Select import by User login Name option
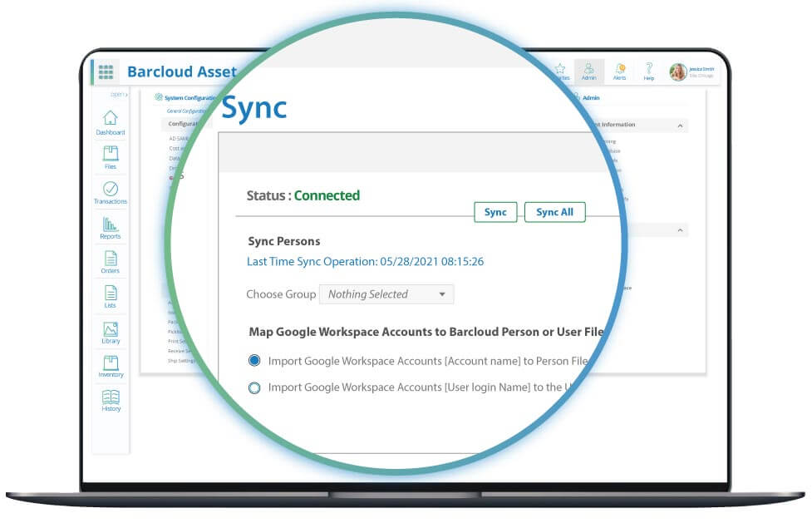The height and width of the screenshot is (523, 812). pyautogui.click(x=254, y=387)
